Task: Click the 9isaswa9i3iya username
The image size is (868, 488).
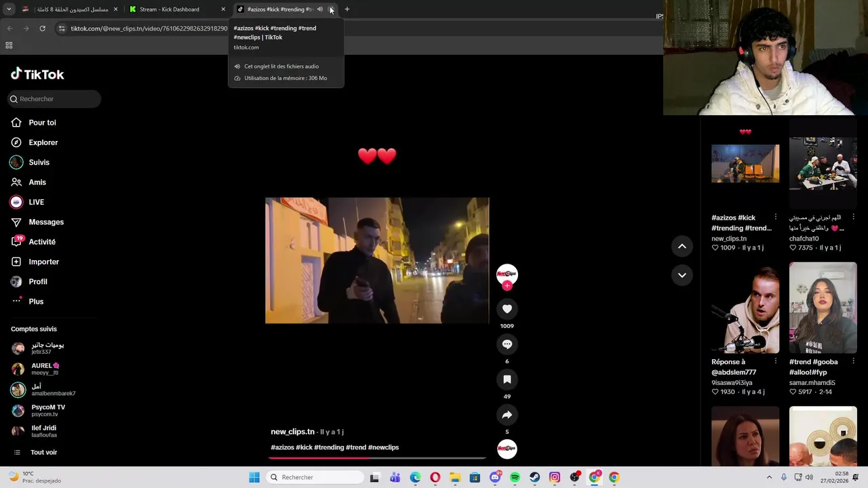Action: (x=732, y=383)
